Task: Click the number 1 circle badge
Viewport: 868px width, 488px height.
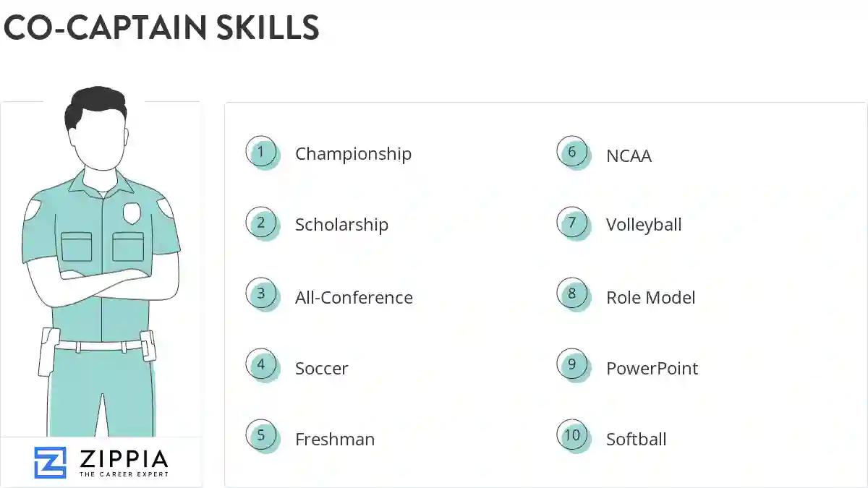Action: point(261,152)
